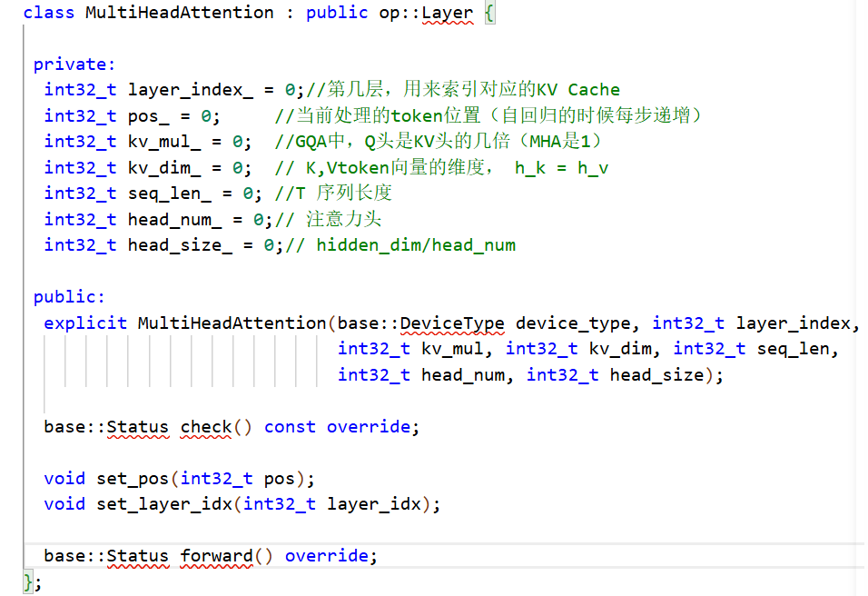Screen dimensions: 868x596
Task: Select the device_type constructor parameter
Action: 573,323
